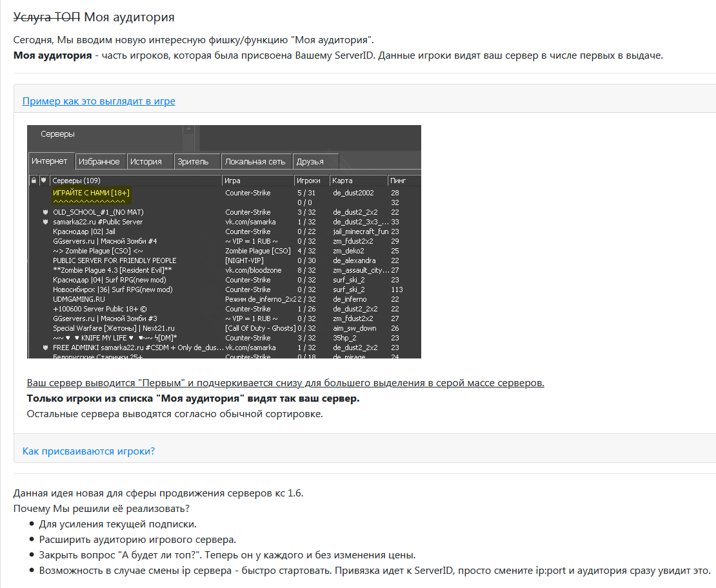
Task: Select the '~> Zombie Plague [CSO] <~' server
Action: 224,251
